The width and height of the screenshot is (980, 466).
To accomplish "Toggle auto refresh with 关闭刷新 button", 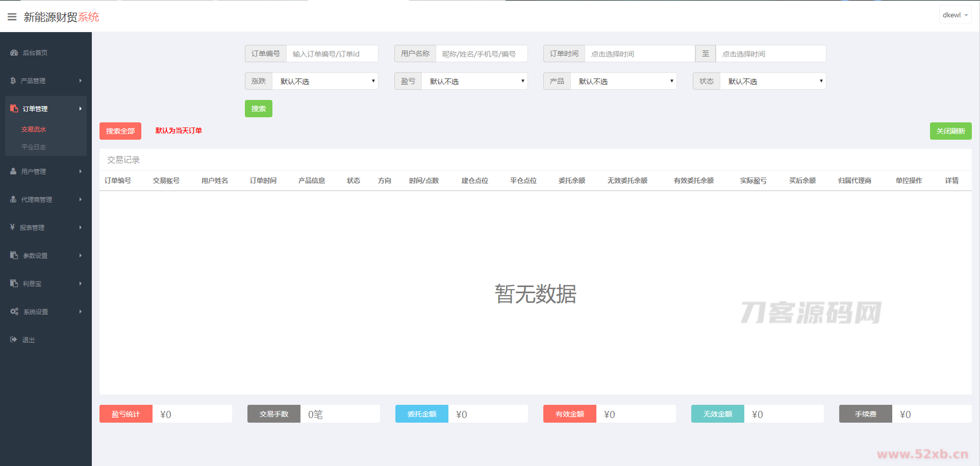I will tap(950, 131).
